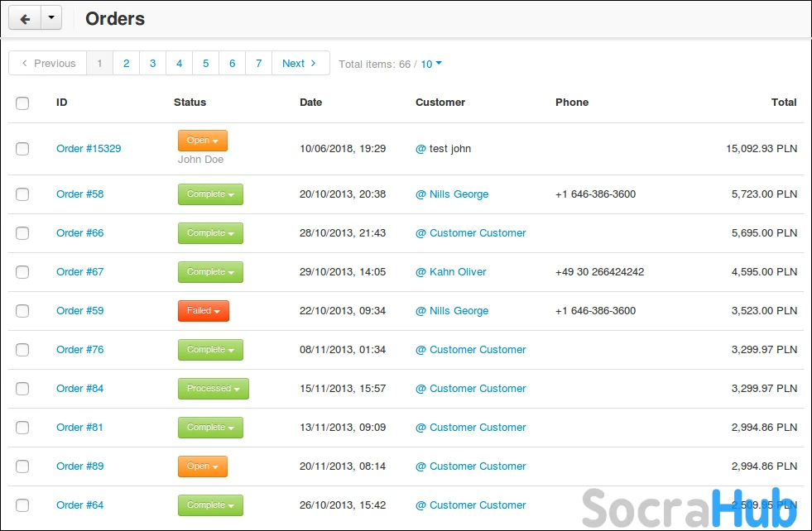Jump to pagination page 7
This screenshot has height=531, width=812.
(x=258, y=64)
